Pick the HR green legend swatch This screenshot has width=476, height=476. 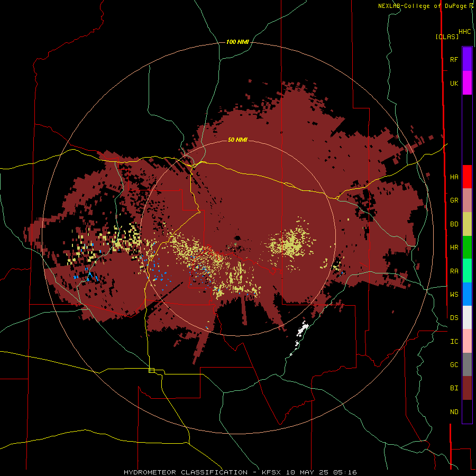(x=467, y=247)
